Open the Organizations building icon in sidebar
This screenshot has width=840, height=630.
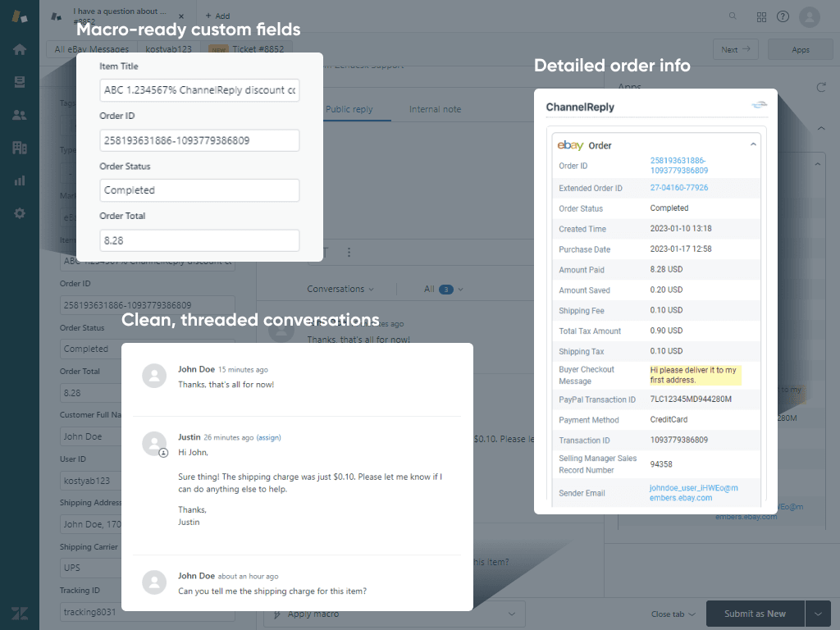[x=20, y=148]
